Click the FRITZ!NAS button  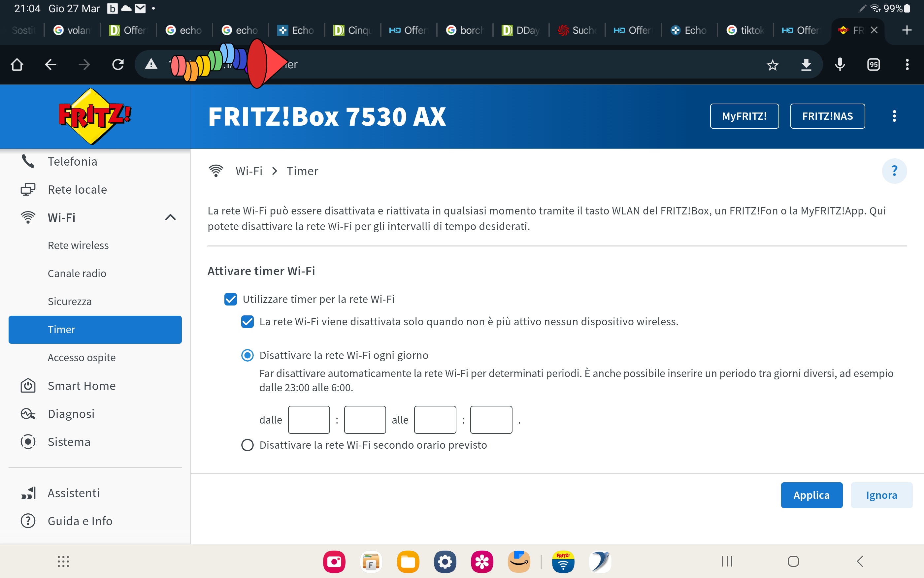click(827, 116)
